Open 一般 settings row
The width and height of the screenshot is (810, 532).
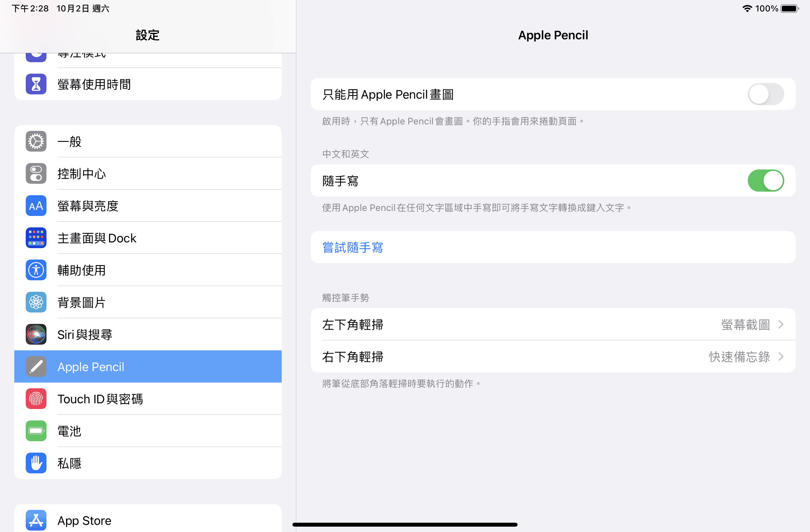pyautogui.click(x=148, y=141)
